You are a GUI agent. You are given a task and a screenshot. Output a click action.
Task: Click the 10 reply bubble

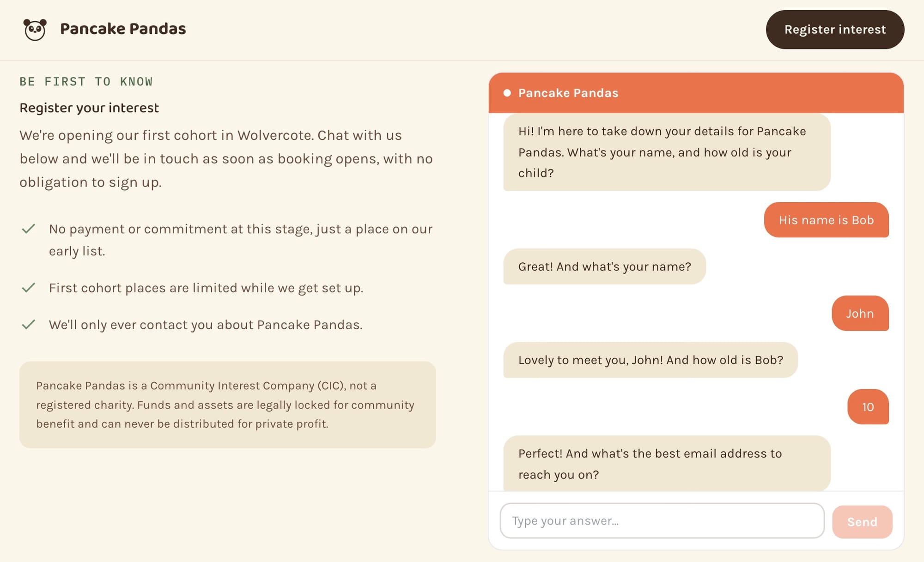click(868, 407)
